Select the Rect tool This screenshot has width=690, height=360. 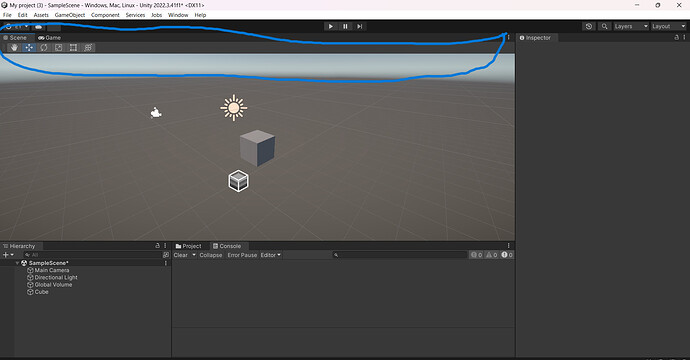[x=73, y=48]
